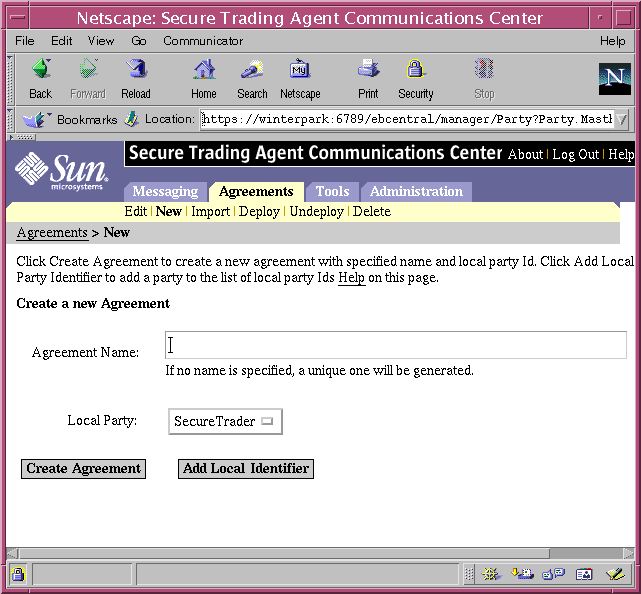The width and height of the screenshot is (641, 594).
Task: Click the Edit agreements sub-link
Action: (x=136, y=211)
